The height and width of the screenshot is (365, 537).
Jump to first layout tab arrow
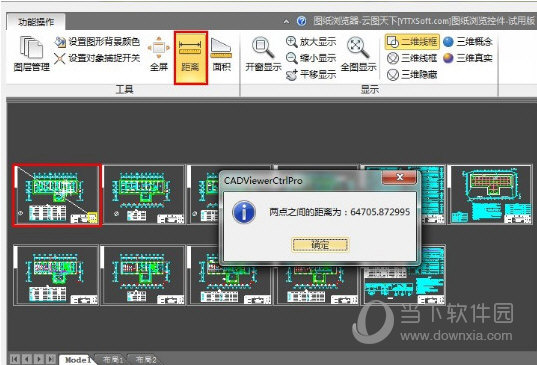(15, 359)
